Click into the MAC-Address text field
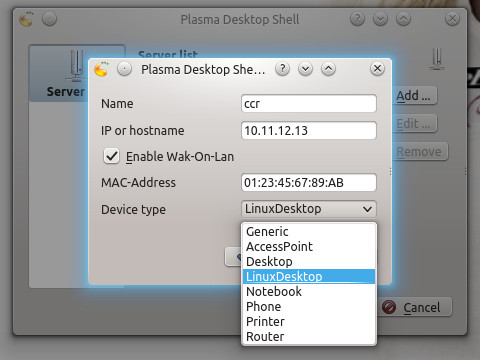Screen dimensions: 480x360 coord(309,182)
